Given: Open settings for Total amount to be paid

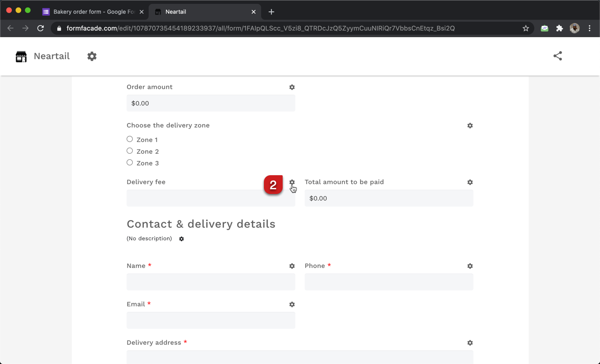Looking at the screenshot, I should tap(470, 182).
